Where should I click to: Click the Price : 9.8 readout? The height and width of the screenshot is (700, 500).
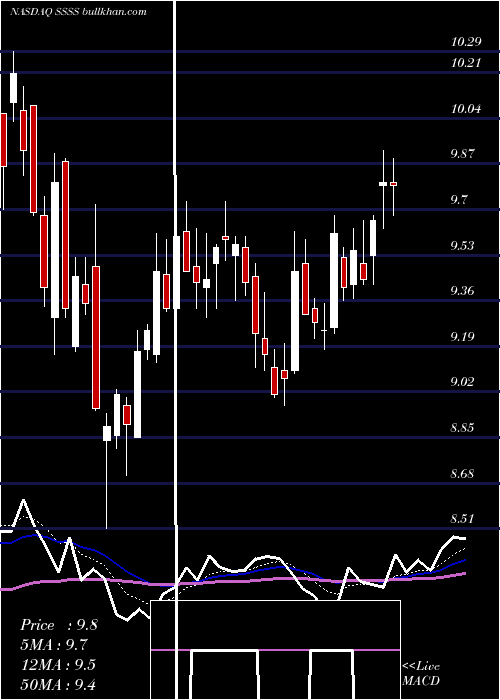click(x=59, y=625)
